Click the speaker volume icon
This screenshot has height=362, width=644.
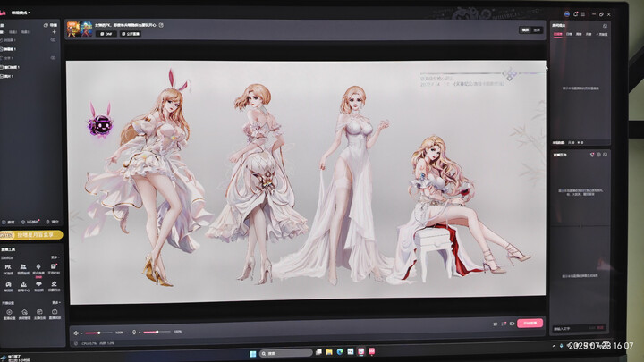click(x=78, y=332)
